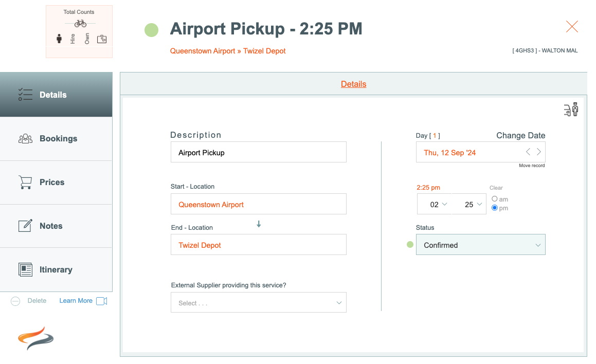Click the bicycle icon in Total Counts

pos(80,24)
